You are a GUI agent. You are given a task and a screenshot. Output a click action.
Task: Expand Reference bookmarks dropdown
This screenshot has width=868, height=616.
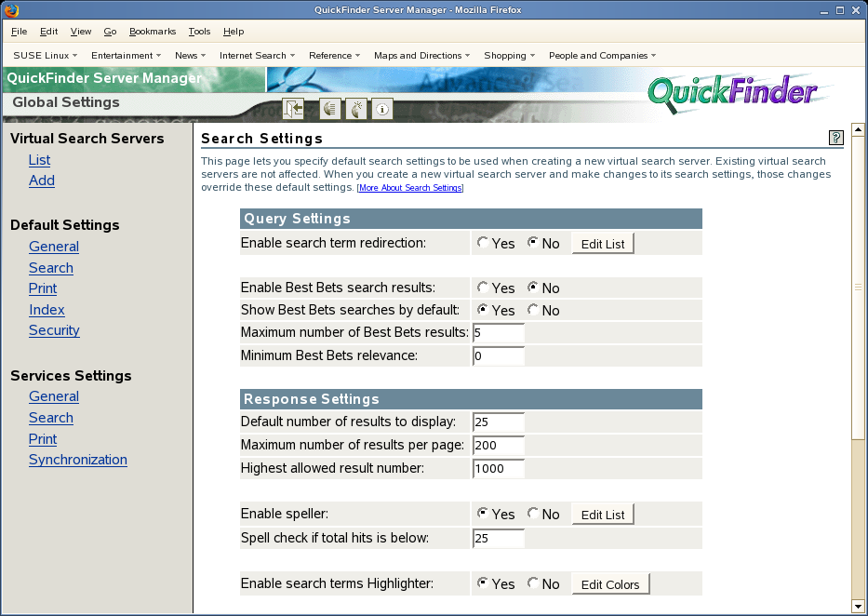tap(334, 55)
